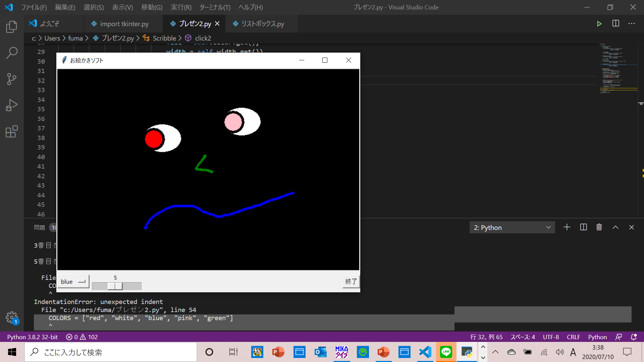Image resolution: width=644 pixels, height=362 pixels.
Task: Open the Search view in activity bar
Action: tap(12, 53)
